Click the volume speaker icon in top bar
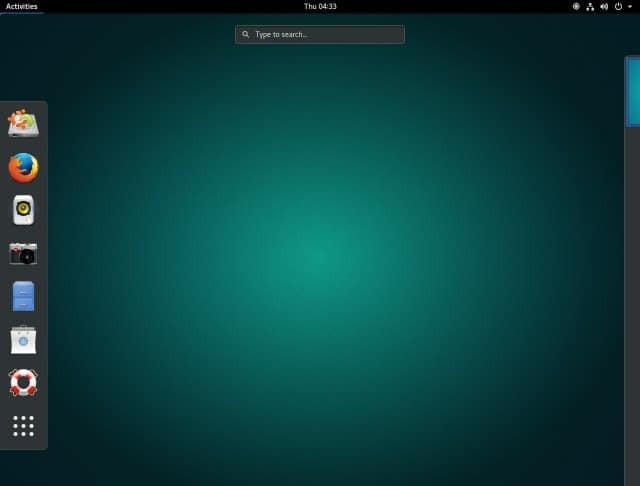Screen dimensions: 640x486 pyautogui.click(x=604, y=7)
